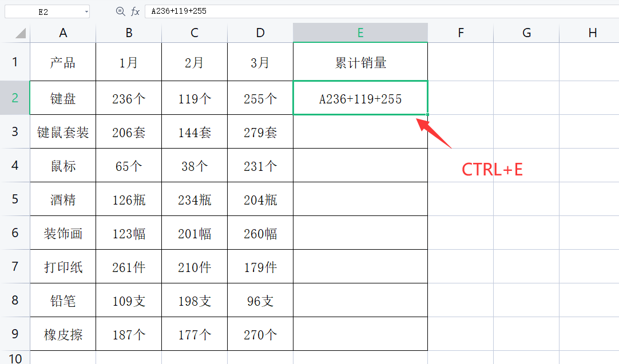619x364 pixels.
Task: Select column A header
Action: coord(63,33)
